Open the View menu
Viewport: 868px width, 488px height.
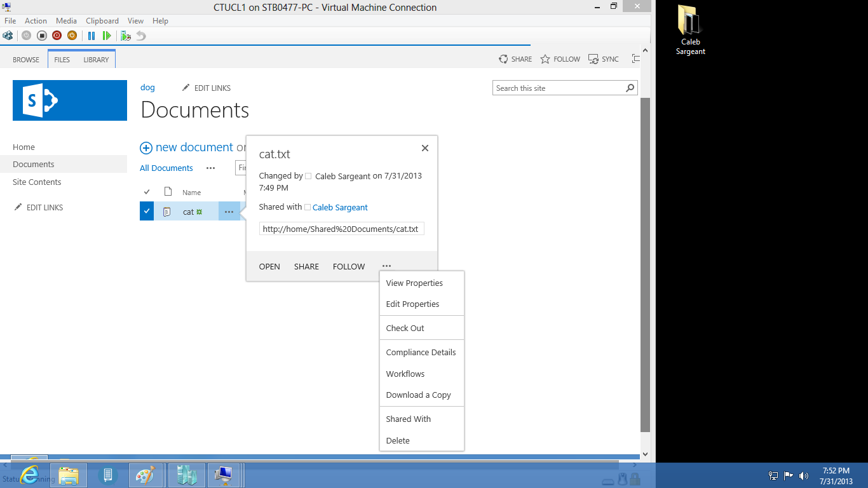click(x=135, y=21)
